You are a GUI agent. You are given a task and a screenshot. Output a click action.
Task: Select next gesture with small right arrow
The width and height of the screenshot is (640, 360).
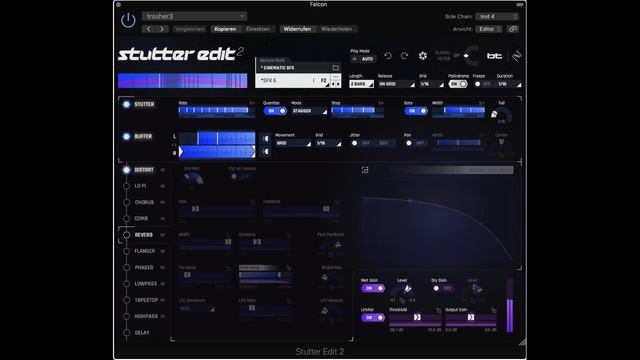pos(338,84)
